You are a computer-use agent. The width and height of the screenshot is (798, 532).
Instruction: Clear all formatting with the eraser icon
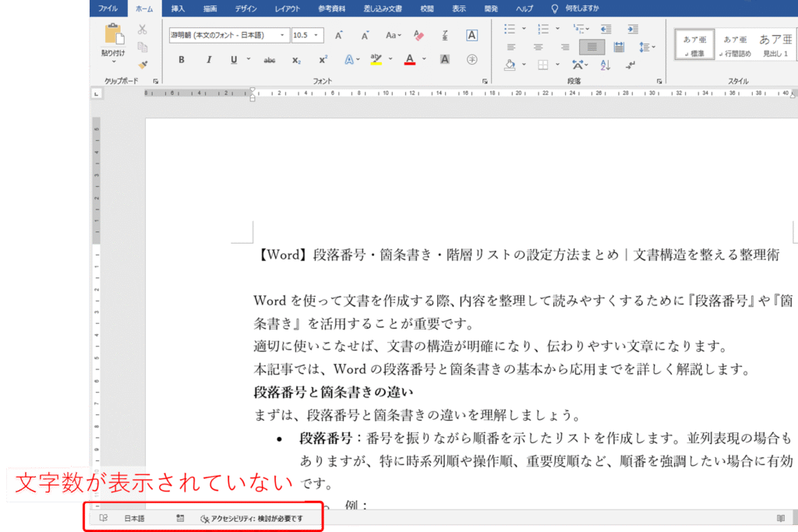418,35
